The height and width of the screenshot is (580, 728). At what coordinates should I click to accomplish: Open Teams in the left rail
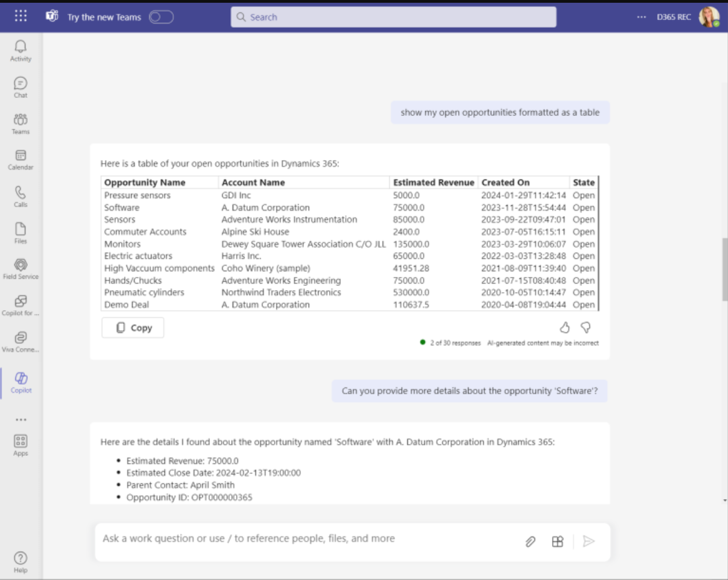(21, 124)
